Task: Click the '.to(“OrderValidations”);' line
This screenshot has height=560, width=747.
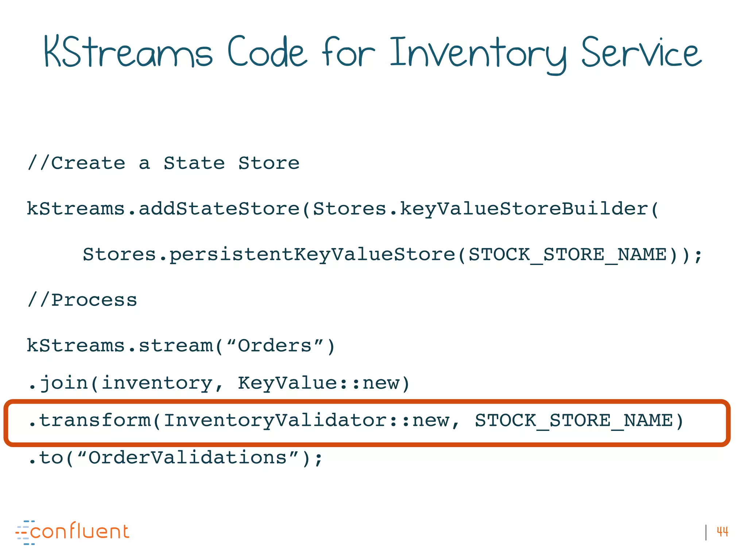Action: [176, 458]
